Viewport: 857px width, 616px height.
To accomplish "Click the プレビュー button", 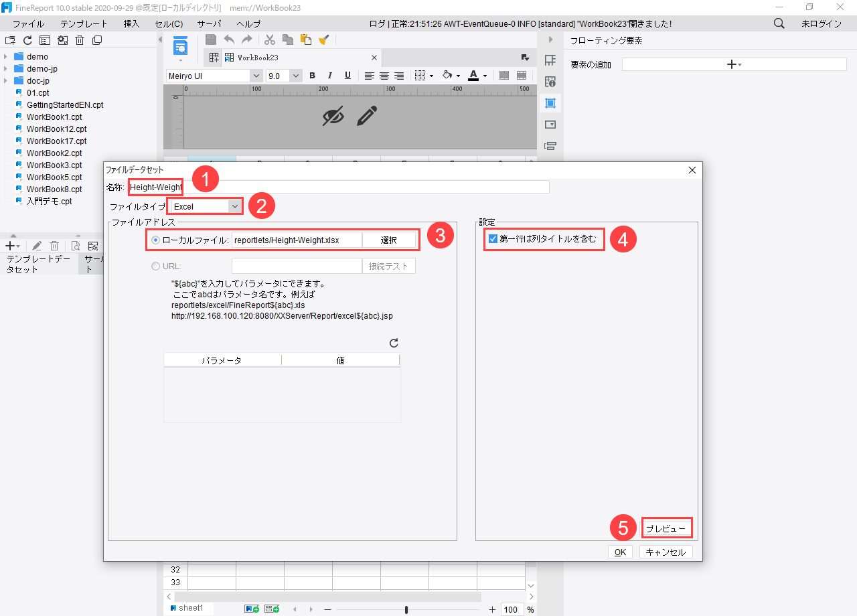I will tap(666, 528).
